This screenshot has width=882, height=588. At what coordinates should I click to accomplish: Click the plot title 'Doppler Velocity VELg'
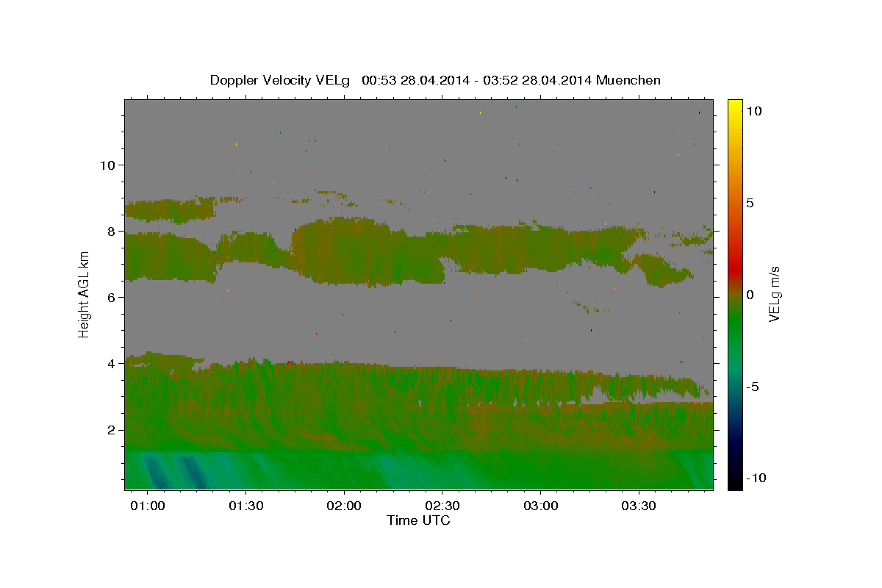[x=281, y=80]
